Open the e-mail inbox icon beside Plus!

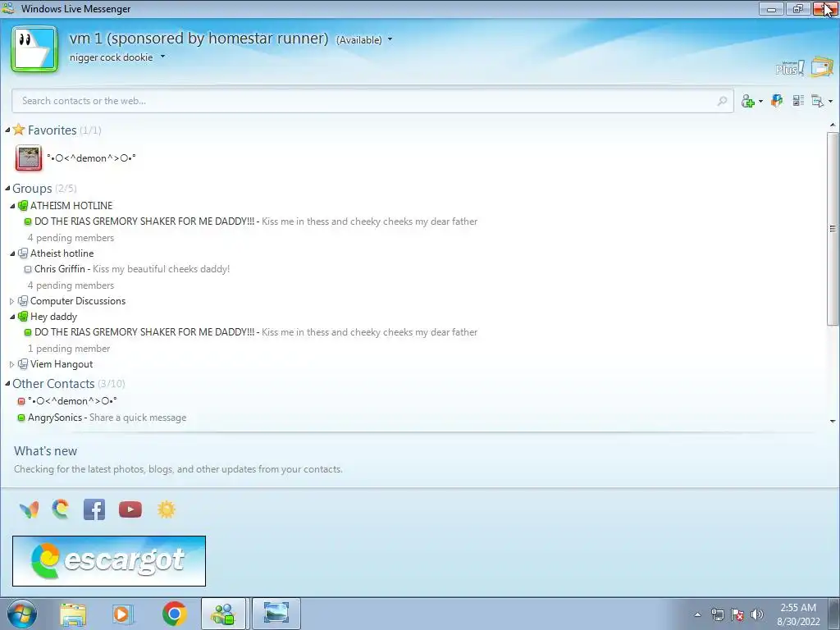tap(822, 67)
